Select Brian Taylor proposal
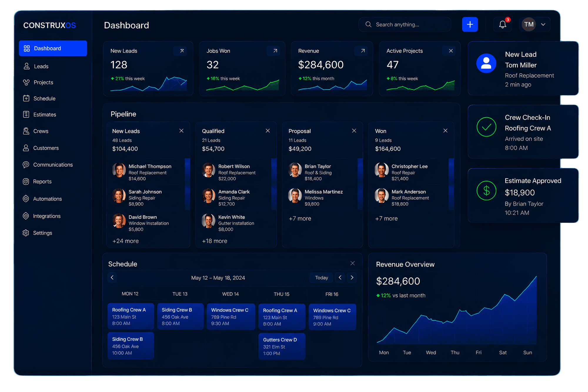 322,172
